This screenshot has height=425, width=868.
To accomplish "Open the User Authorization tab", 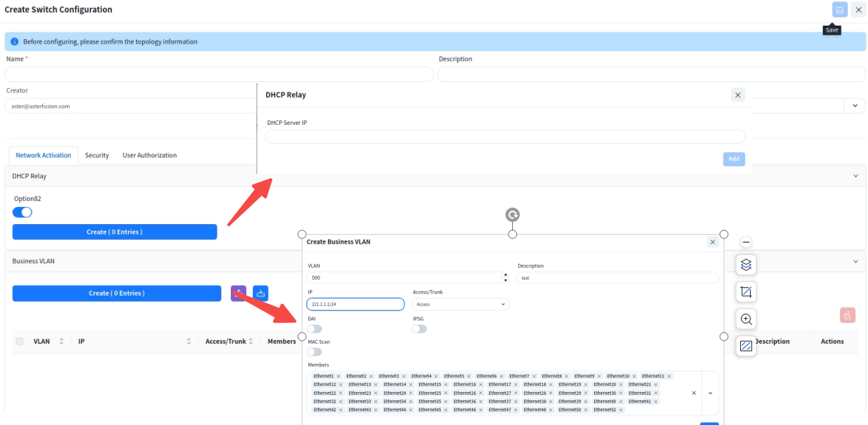I will pos(150,156).
